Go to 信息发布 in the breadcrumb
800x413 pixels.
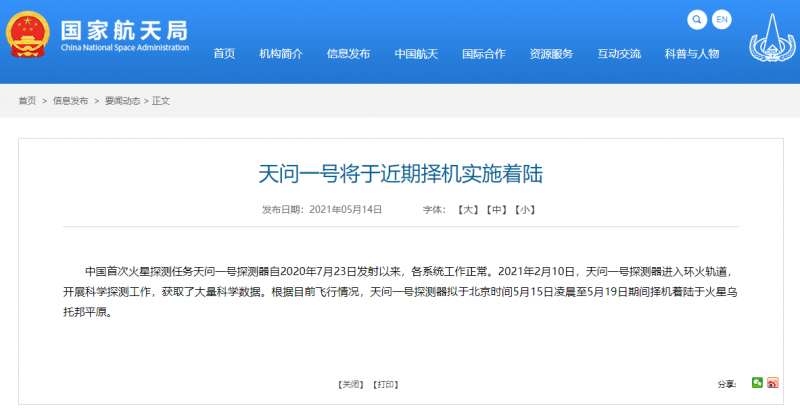[x=70, y=101]
